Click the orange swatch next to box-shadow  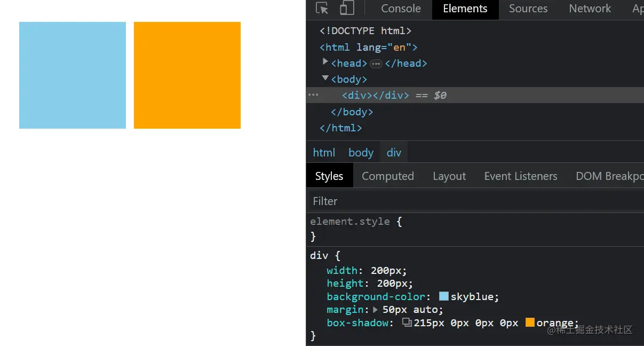[530, 323]
